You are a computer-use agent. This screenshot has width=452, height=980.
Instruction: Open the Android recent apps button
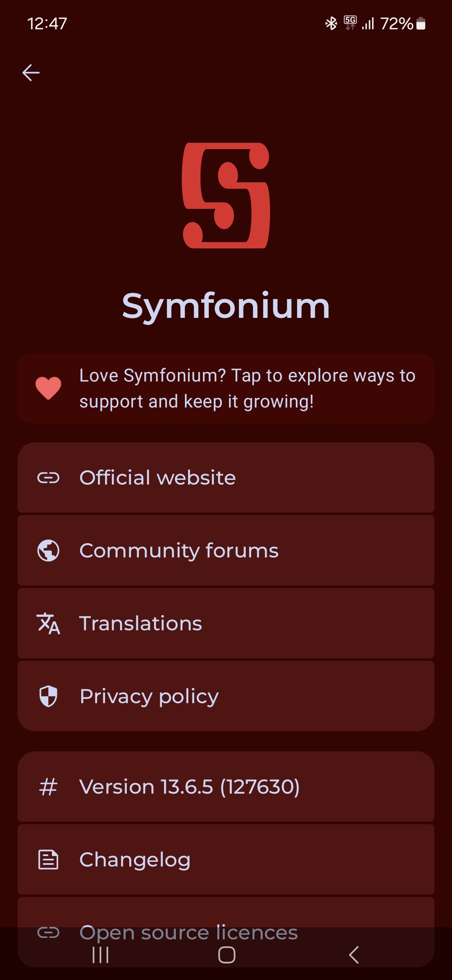click(100, 955)
